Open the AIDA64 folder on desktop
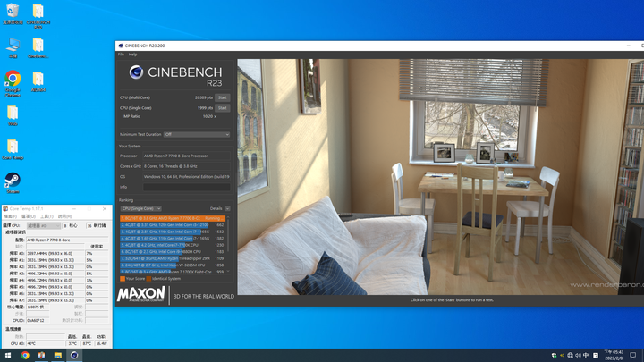Screen dimensions: 644x362 coord(38,81)
